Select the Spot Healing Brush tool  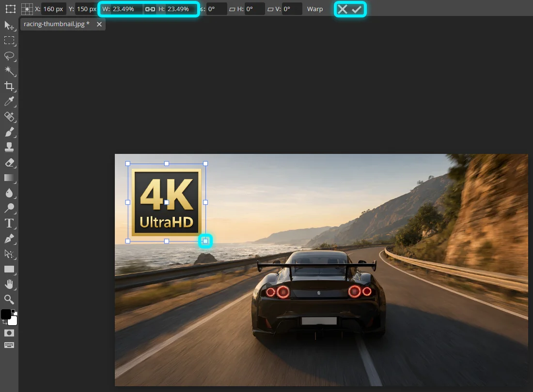(x=9, y=117)
